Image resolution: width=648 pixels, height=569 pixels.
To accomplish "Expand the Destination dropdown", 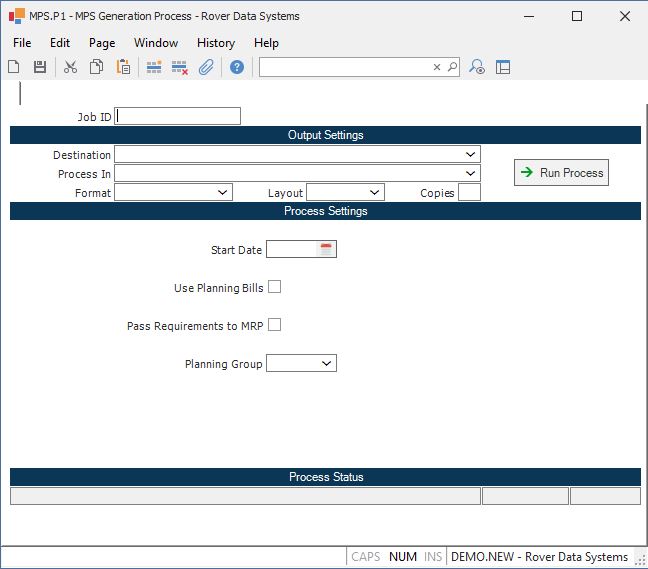I will 470,155.
